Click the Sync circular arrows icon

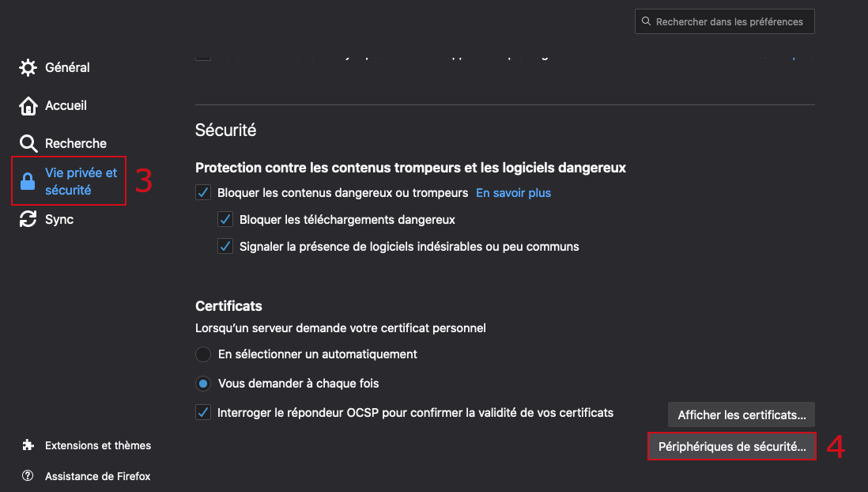[x=28, y=220]
